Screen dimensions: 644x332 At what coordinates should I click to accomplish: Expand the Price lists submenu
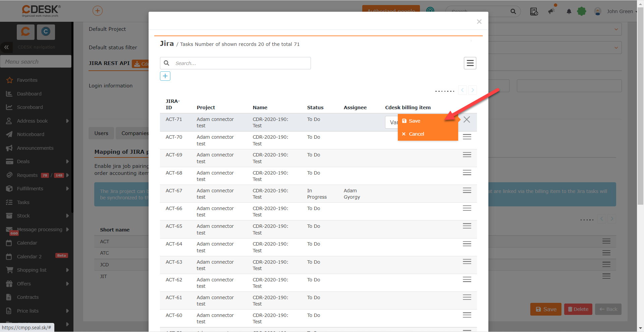[x=67, y=311]
